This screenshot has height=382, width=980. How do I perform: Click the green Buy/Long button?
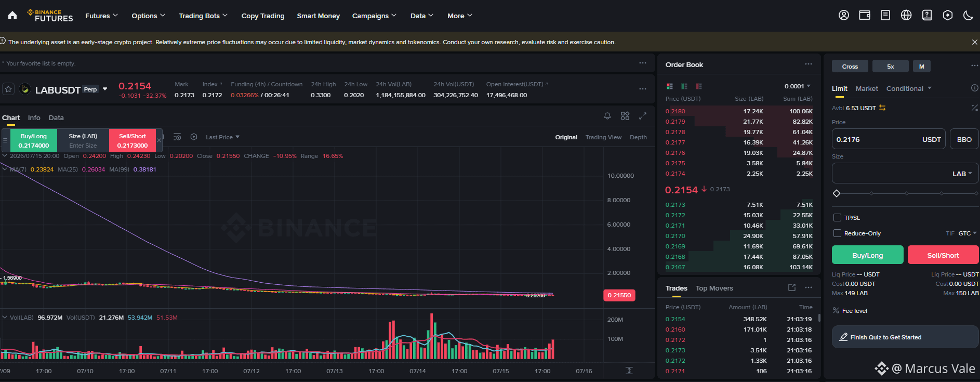[867, 255]
